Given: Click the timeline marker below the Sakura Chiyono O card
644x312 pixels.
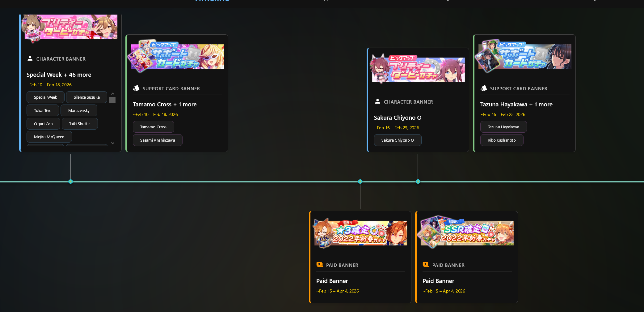Looking at the screenshot, I should point(418,182).
